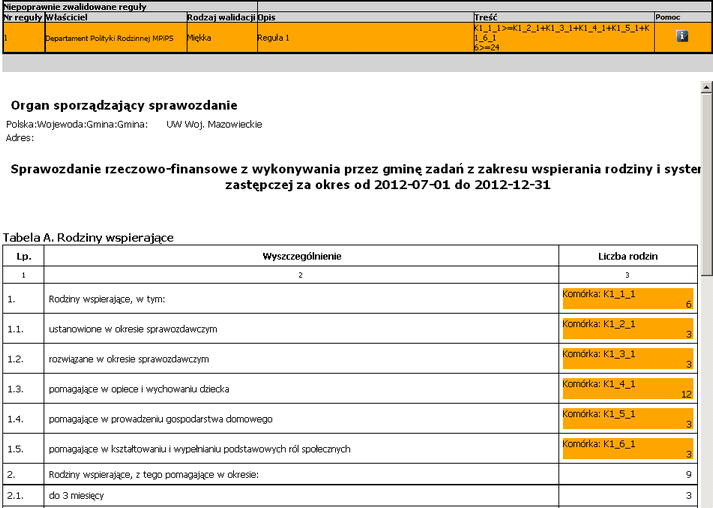Viewport: 713px width, 508px height.
Task: Click the 'Nr reguły' column header
Action: (22, 18)
